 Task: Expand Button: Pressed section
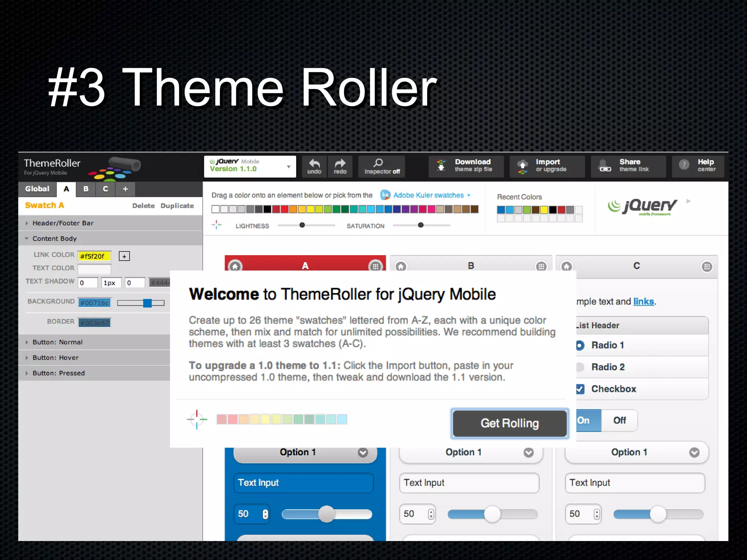94,373
